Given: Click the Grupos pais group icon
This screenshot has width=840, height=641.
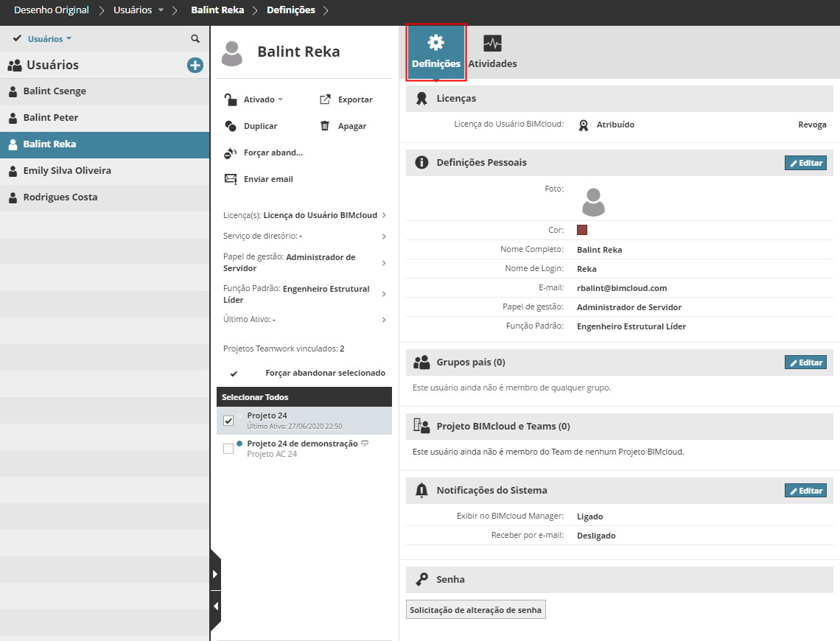Looking at the screenshot, I should click(x=421, y=362).
